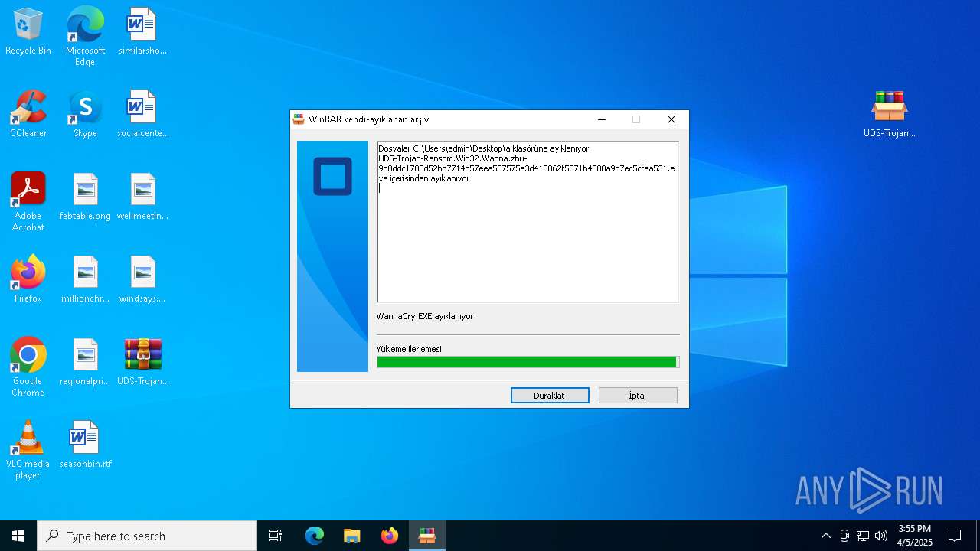Launch the Firefox desktop shortcut

[28, 280]
